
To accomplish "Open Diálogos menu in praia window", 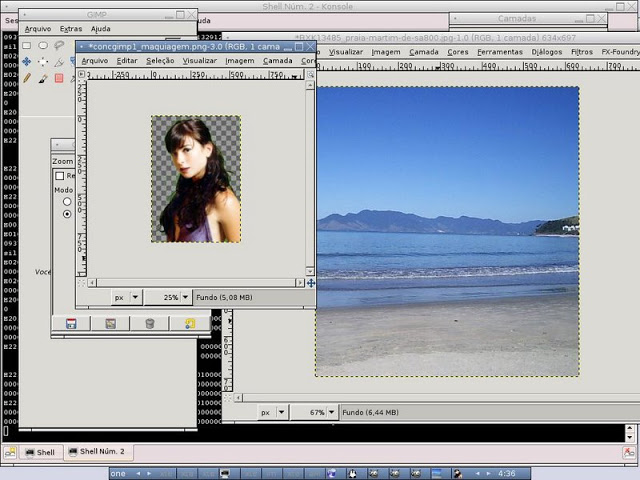I will pos(547,52).
